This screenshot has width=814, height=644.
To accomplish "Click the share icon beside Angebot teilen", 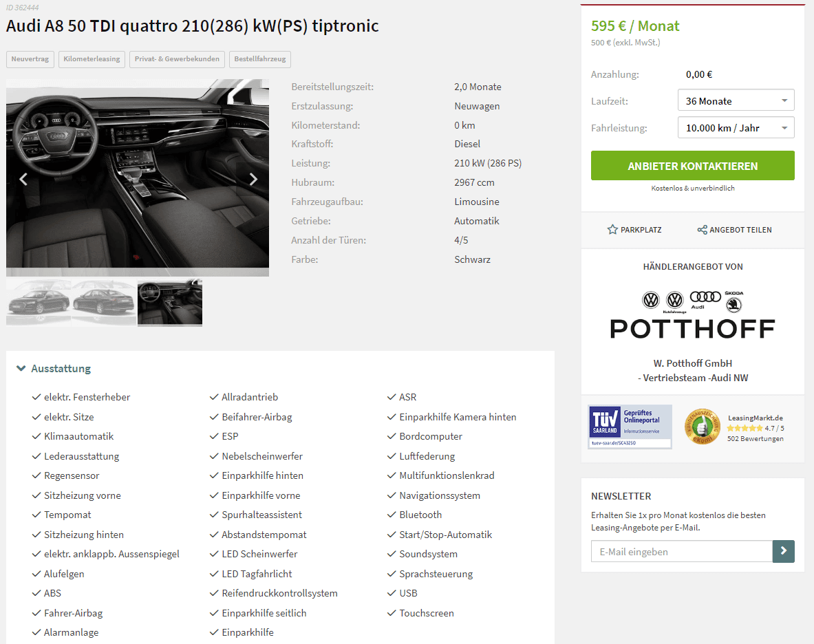I will pos(702,229).
